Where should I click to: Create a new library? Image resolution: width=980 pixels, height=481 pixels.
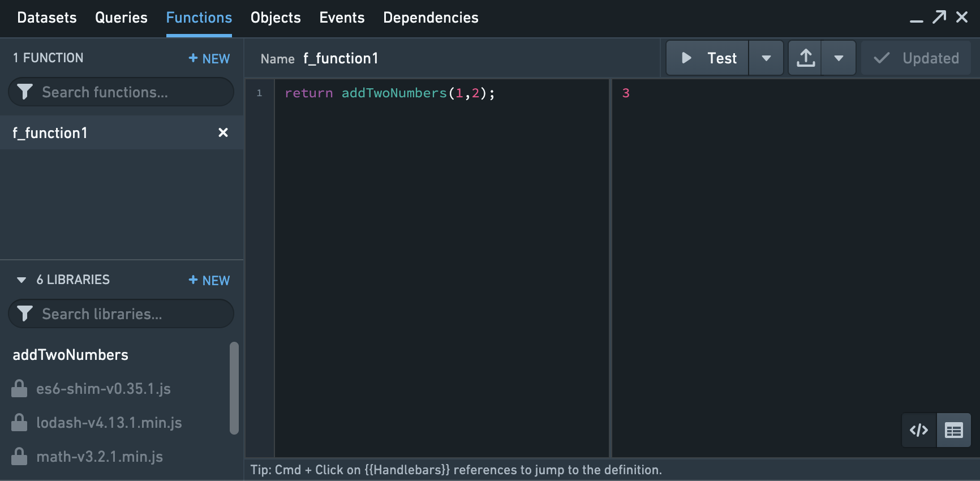[209, 280]
